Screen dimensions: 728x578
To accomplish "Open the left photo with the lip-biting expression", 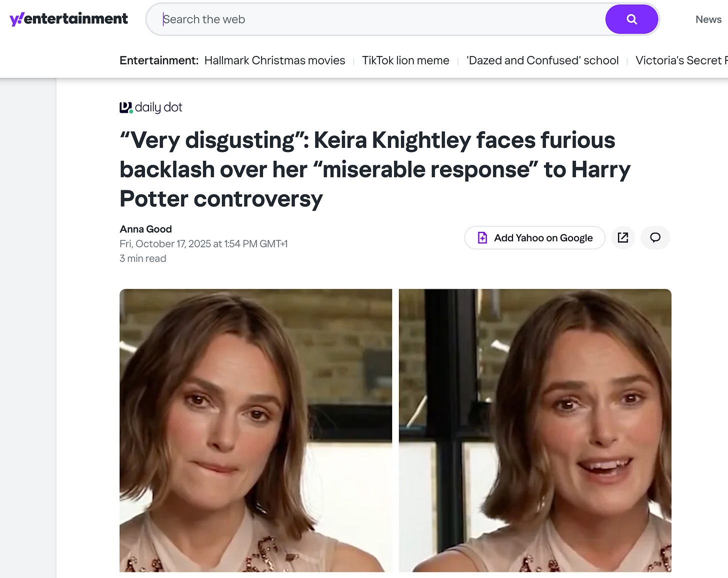I will point(255,431).
